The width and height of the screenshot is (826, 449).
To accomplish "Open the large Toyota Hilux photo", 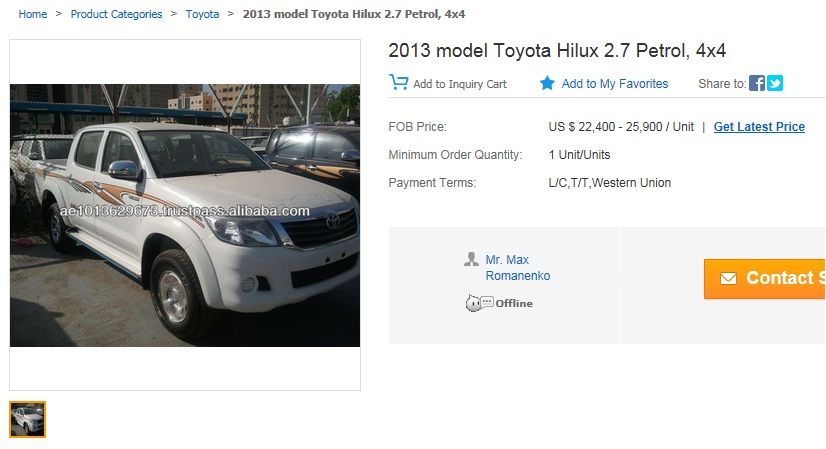I will click(x=185, y=215).
